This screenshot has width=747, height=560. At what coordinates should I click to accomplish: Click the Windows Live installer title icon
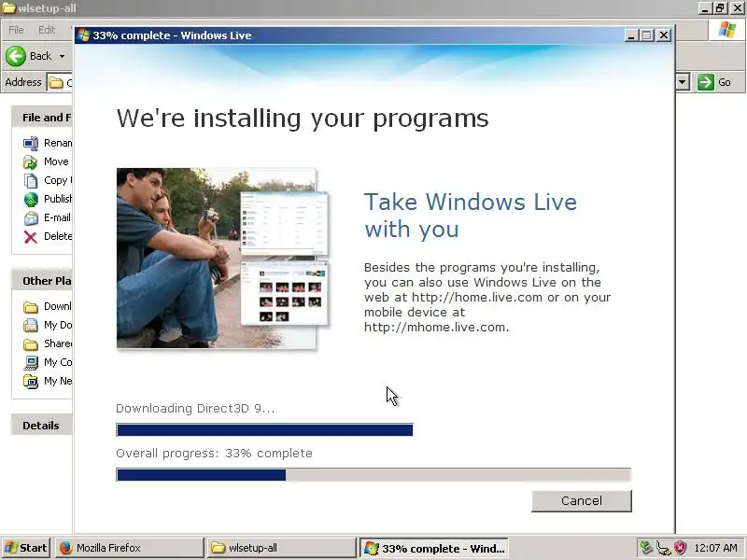point(84,35)
